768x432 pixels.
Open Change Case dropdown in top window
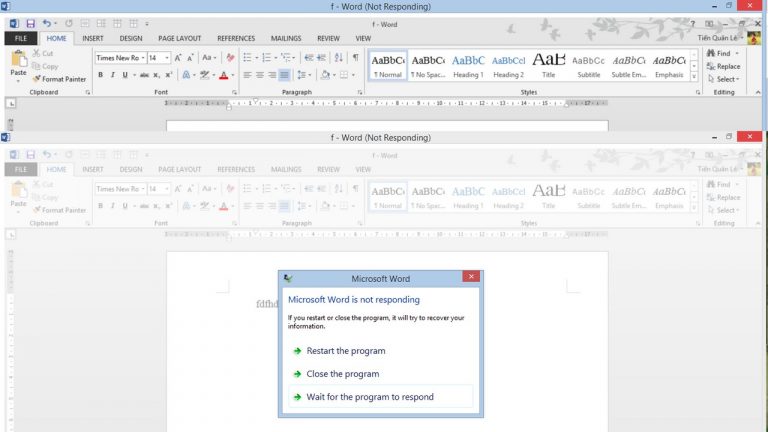point(209,58)
